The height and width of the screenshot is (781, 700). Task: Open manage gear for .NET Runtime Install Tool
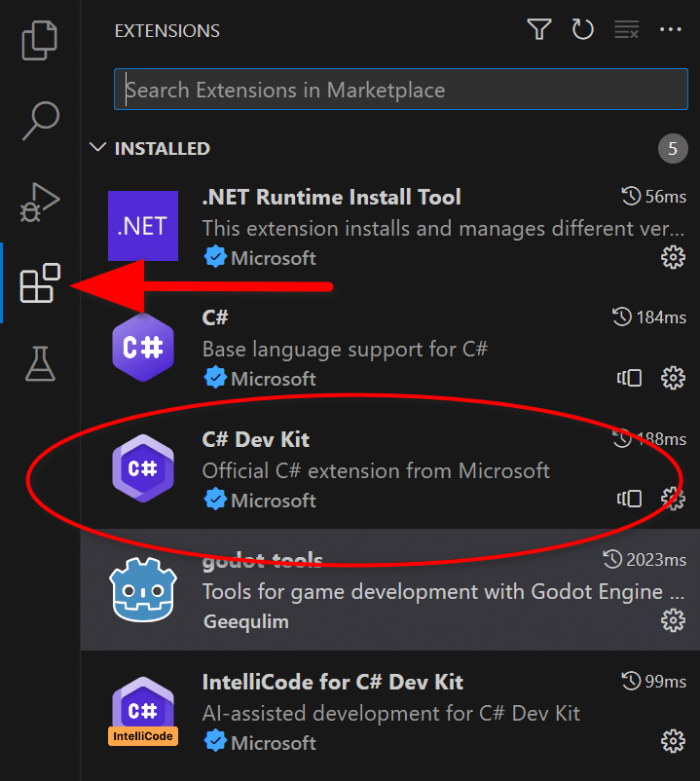point(673,257)
